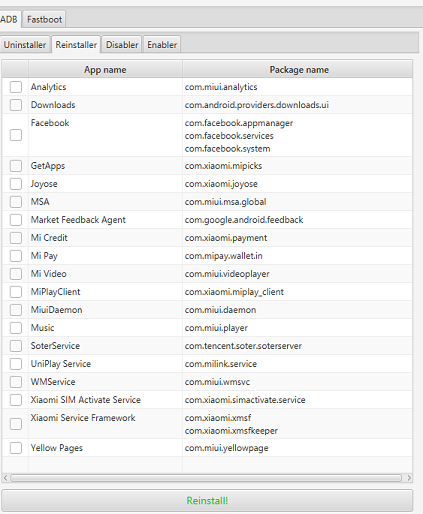Check the Yellow Pages checkbox
423x514 pixels.
[x=16, y=448]
